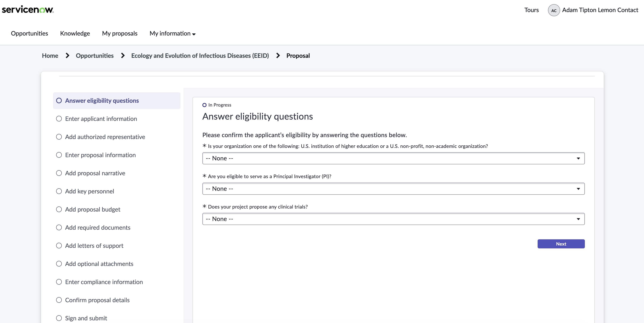Select the Enter compliance information step

(x=117, y=282)
